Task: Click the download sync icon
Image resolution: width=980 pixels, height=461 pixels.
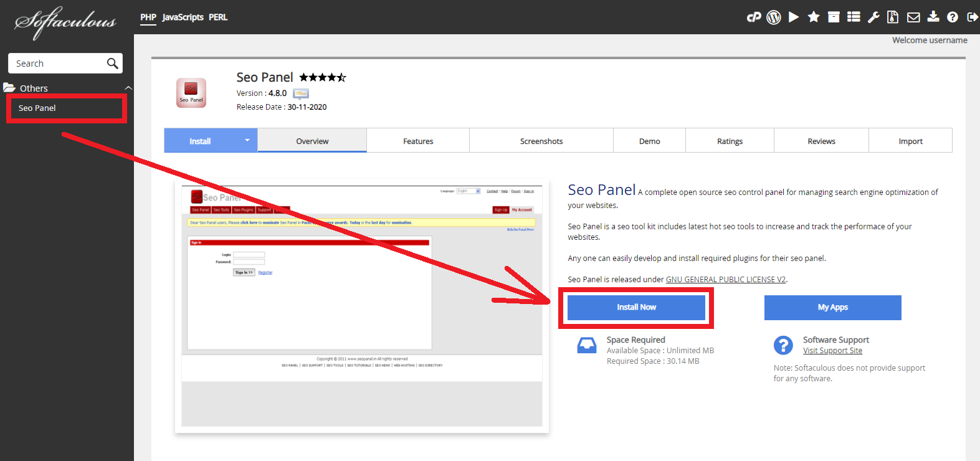Action: [933, 17]
